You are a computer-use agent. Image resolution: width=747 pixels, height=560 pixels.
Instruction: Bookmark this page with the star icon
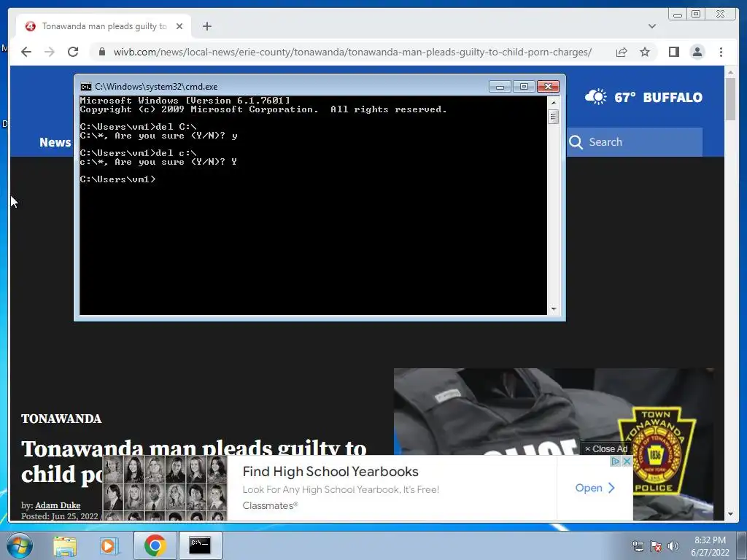coord(645,52)
